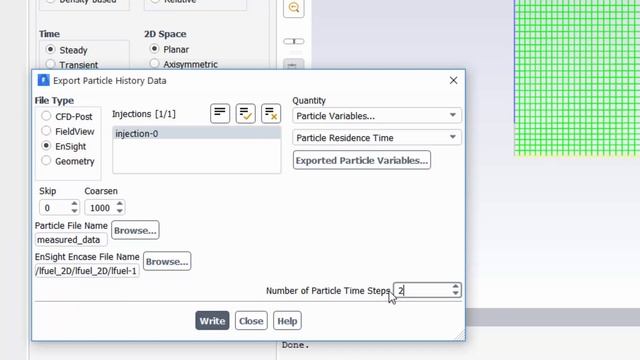Click the Skip value field
This screenshot has width=640, height=360.
click(55, 208)
